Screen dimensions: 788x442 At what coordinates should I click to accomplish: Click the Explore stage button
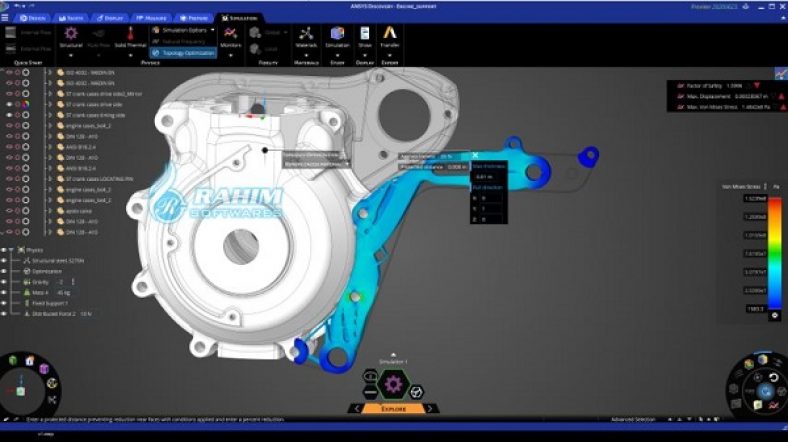pos(393,409)
